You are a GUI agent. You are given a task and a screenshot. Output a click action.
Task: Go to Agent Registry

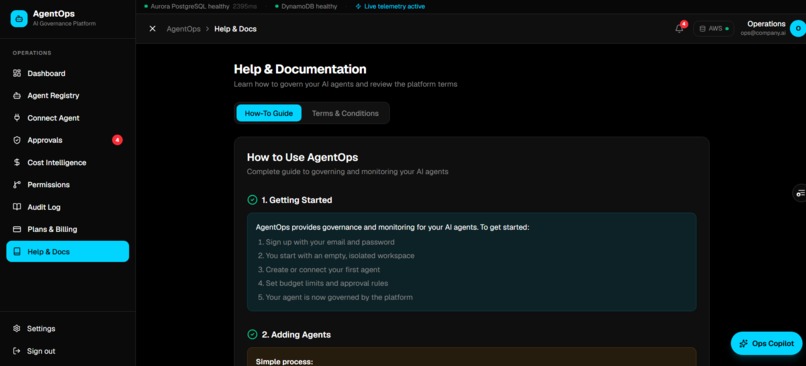click(x=68, y=96)
